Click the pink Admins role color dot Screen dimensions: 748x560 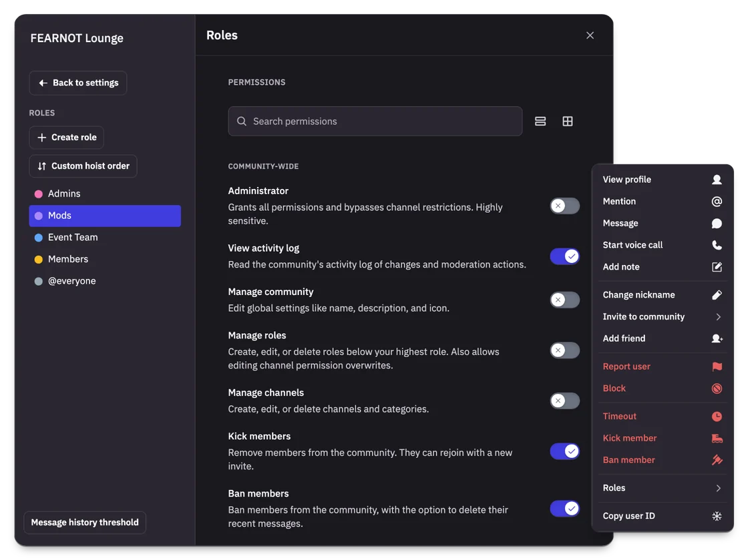(39, 194)
